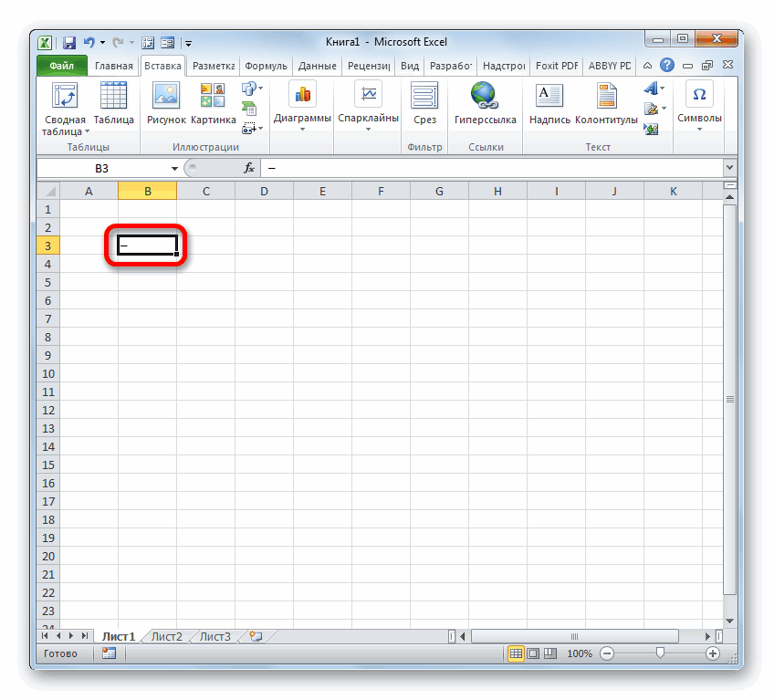774x700 pixels.
Task: Open the Name Box dropdown arrow
Action: pos(175,169)
